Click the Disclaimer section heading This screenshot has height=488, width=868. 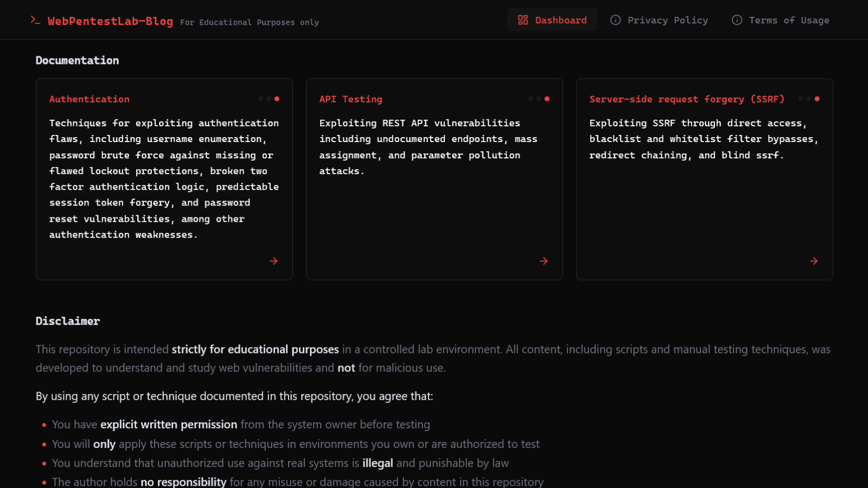68,321
